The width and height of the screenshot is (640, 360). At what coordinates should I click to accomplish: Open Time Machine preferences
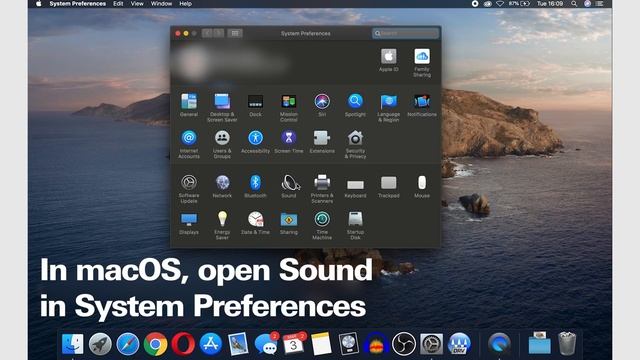click(x=322, y=225)
